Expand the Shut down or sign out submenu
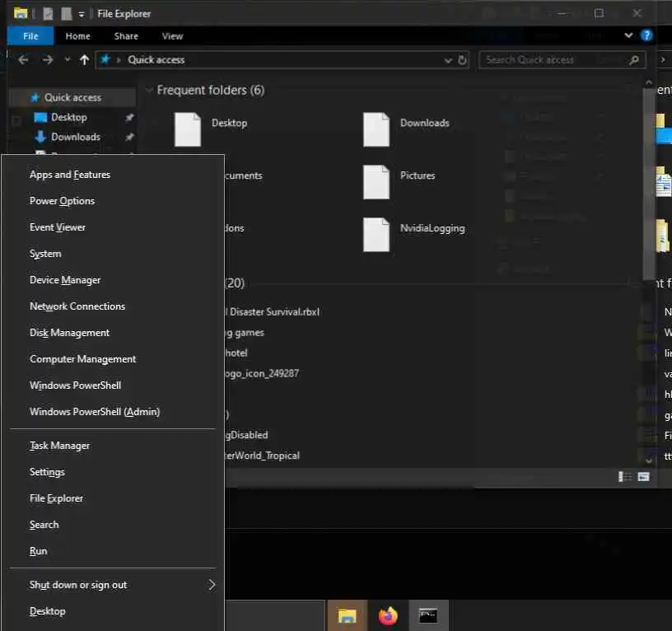Image resolution: width=672 pixels, height=631 pixels. (x=113, y=585)
